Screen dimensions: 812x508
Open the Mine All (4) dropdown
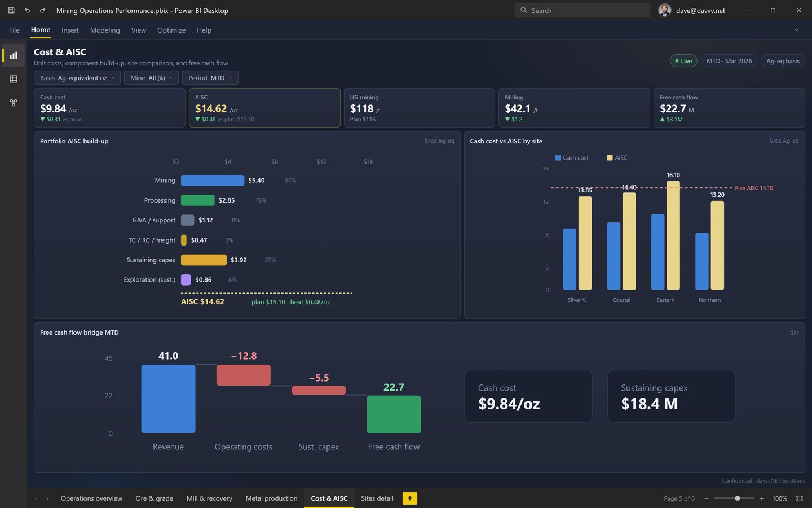pos(151,78)
